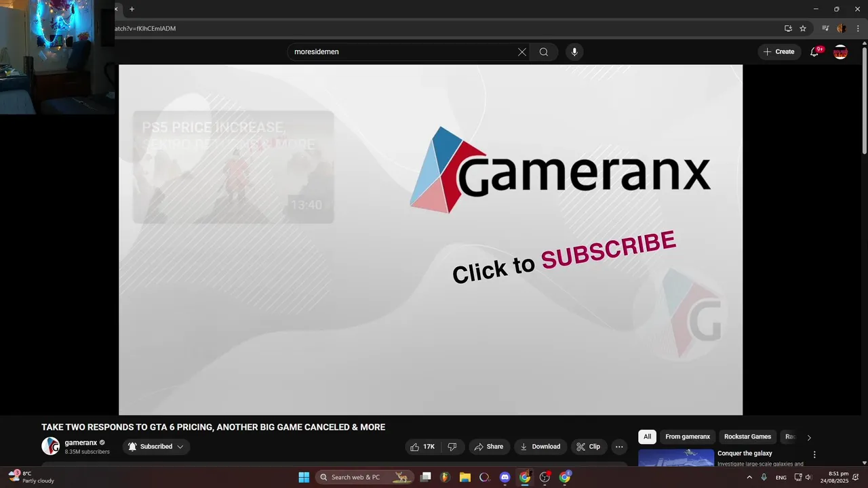Open Chrome profile avatar
This screenshot has height=488, width=868.
tap(842, 28)
